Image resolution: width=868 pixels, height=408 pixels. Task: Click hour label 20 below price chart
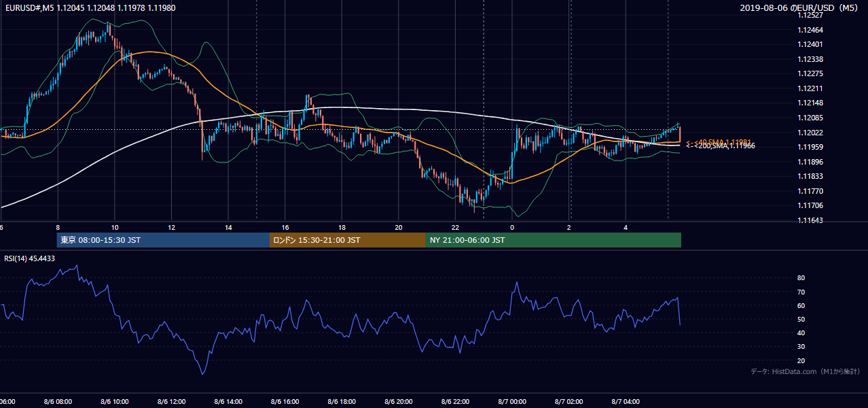pyautogui.click(x=399, y=228)
